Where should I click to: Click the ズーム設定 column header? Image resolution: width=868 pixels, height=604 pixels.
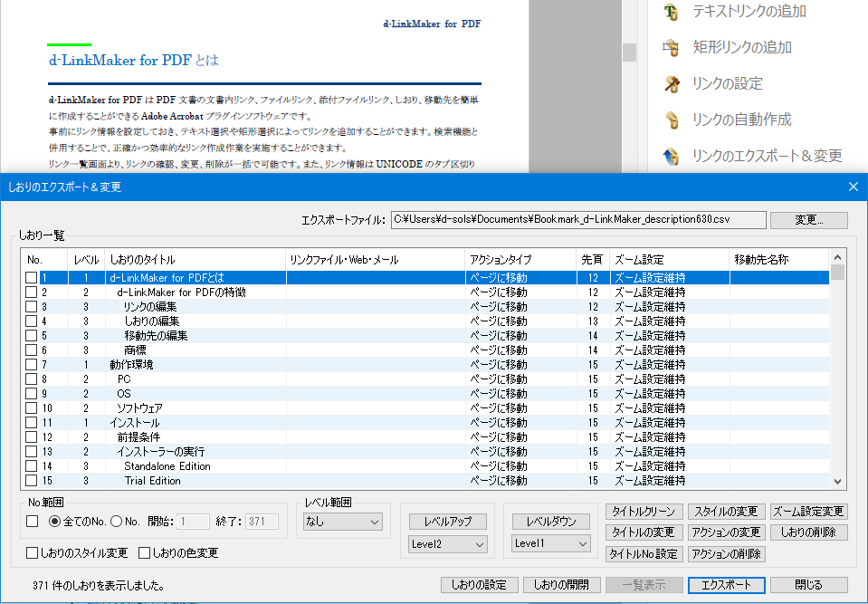point(669,260)
